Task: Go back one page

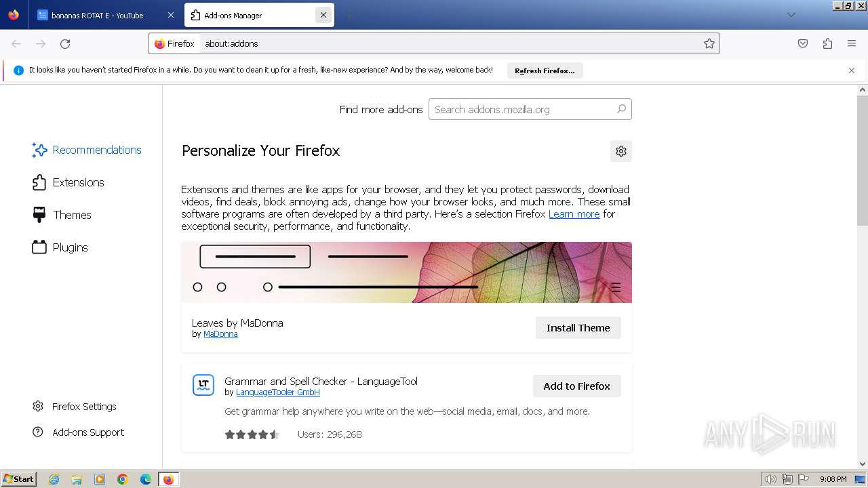Action: [16, 43]
